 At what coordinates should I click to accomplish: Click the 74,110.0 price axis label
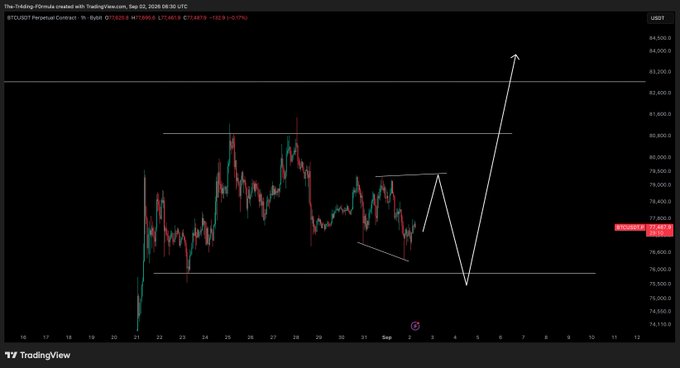[x=660, y=324]
